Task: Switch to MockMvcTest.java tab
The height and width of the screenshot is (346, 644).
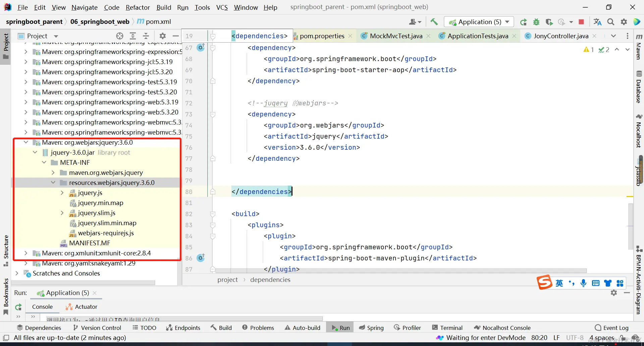Action: click(396, 36)
